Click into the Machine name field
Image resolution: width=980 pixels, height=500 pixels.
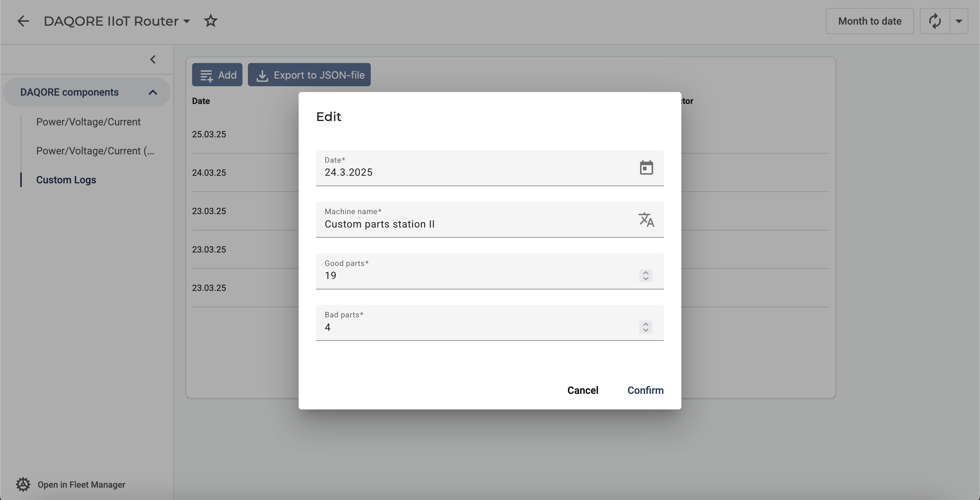pos(476,224)
